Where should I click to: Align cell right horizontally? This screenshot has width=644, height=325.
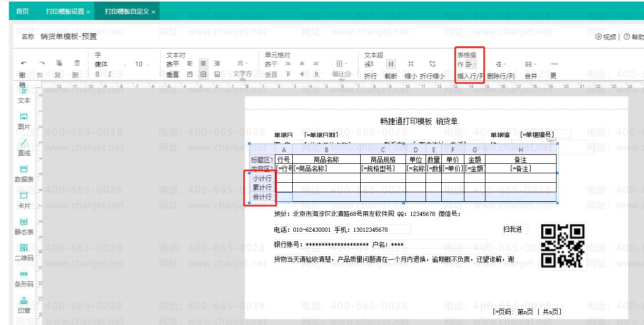pos(316,64)
